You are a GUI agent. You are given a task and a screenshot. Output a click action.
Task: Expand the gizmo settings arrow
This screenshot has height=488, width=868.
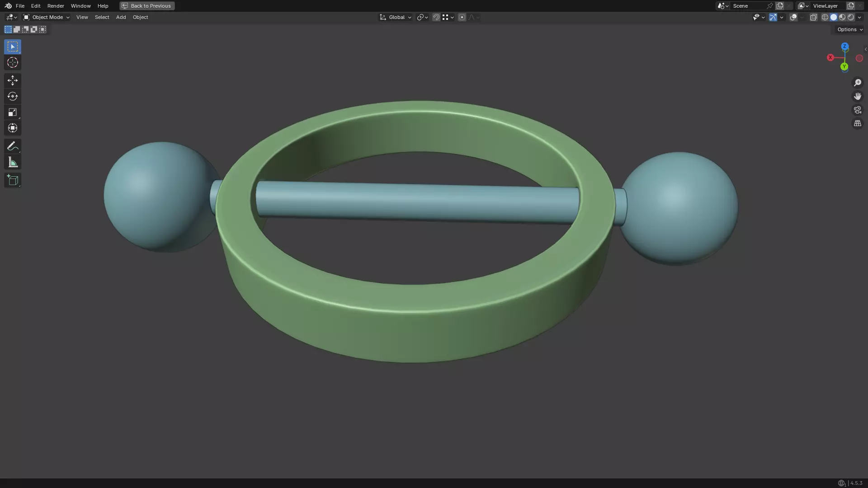click(782, 17)
